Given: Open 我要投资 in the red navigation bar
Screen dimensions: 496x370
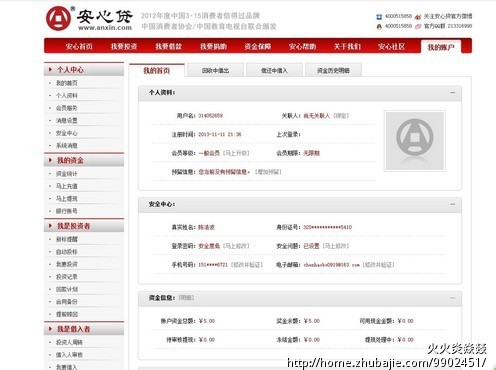Looking at the screenshot, I should tap(124, 47).
